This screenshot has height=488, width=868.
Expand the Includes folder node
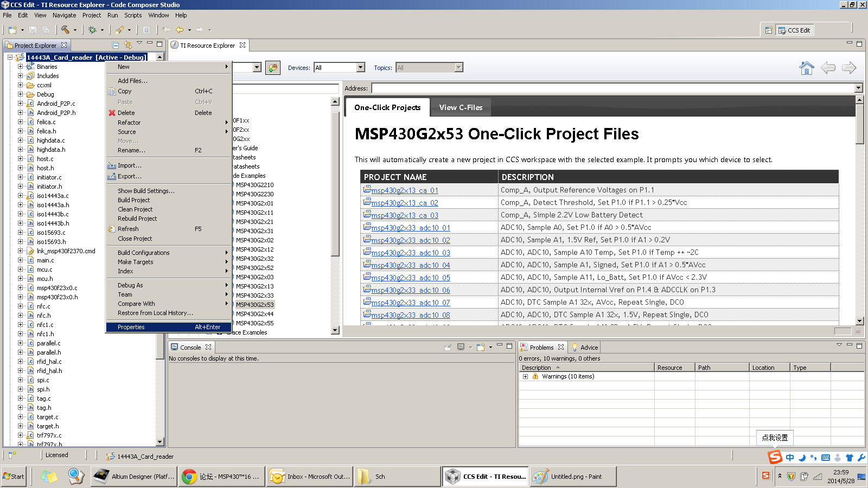coord(21,76)
